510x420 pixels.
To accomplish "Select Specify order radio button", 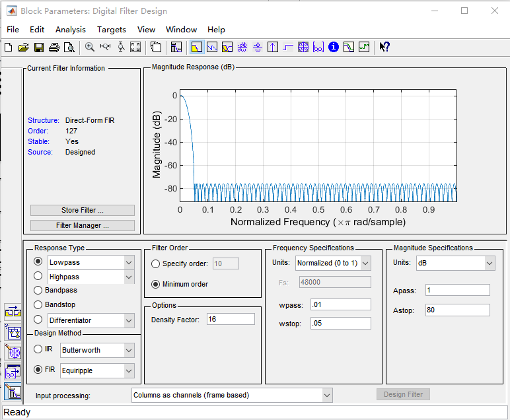I will pos(155,264).
